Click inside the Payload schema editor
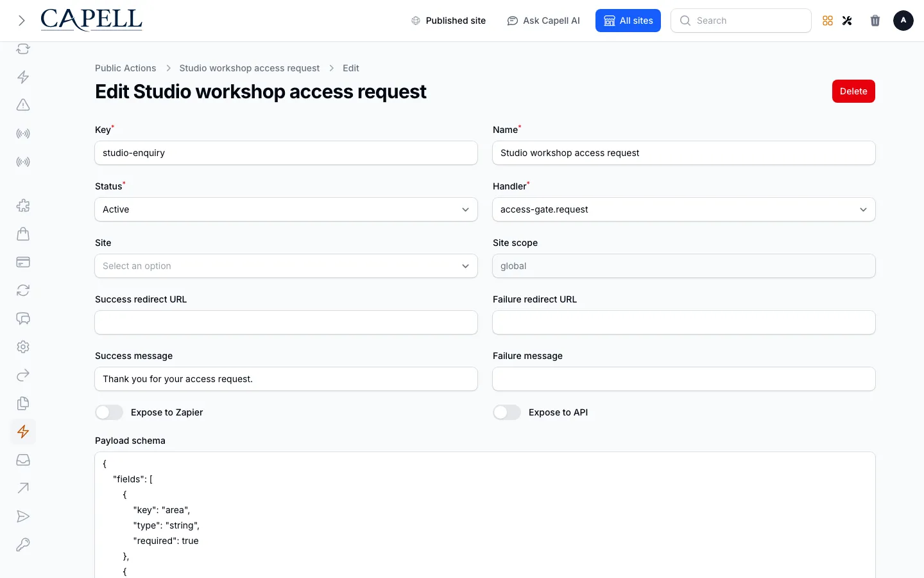 [x=485, y=515]
